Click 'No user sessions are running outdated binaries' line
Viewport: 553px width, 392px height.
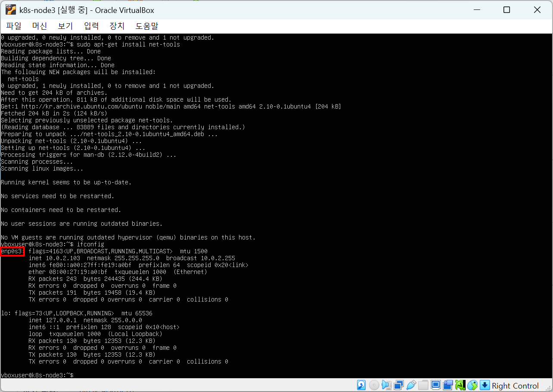pyautogui.click(x=82, y=224)
